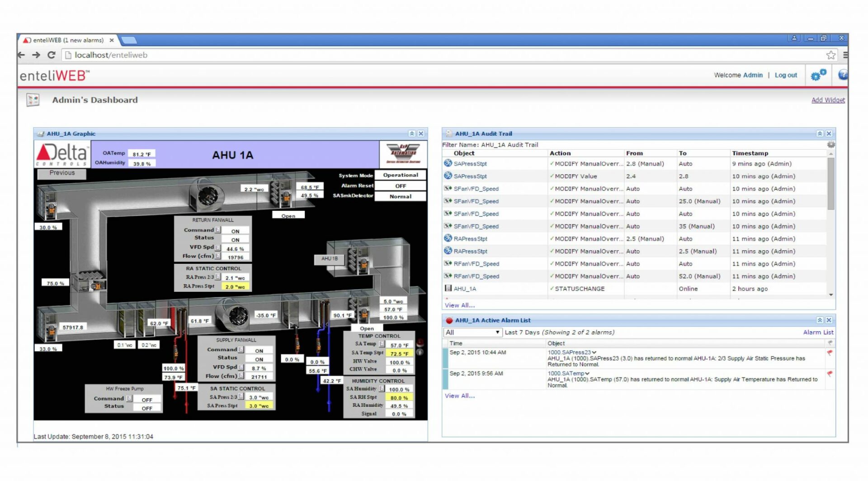
Task: Click the SFanVFD_Speed fan output icon
Action: pos(448,189)
